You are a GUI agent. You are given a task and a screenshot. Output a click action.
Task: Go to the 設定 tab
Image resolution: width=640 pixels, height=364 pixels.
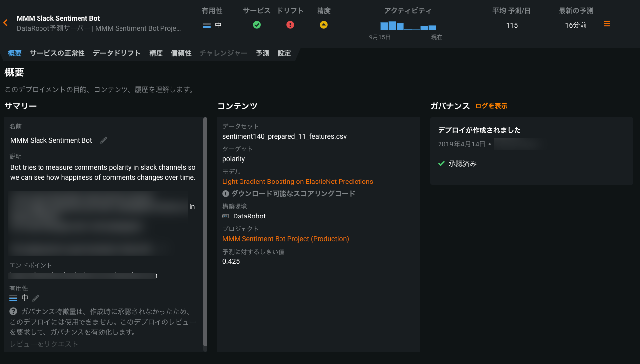[284, 53]
